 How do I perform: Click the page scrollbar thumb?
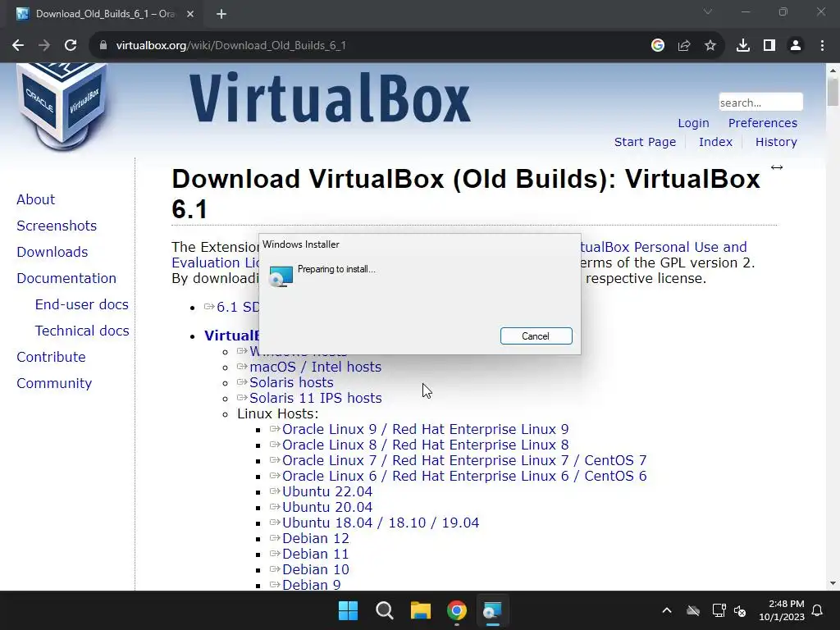click(x=833, y=92)
